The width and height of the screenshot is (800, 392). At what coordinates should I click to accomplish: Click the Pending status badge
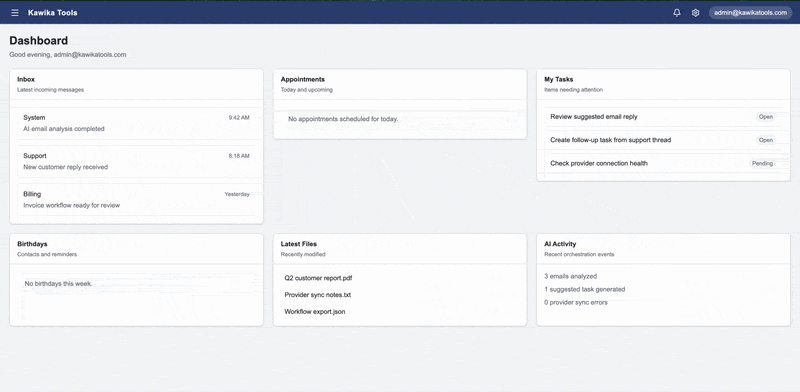coord(762,163)
